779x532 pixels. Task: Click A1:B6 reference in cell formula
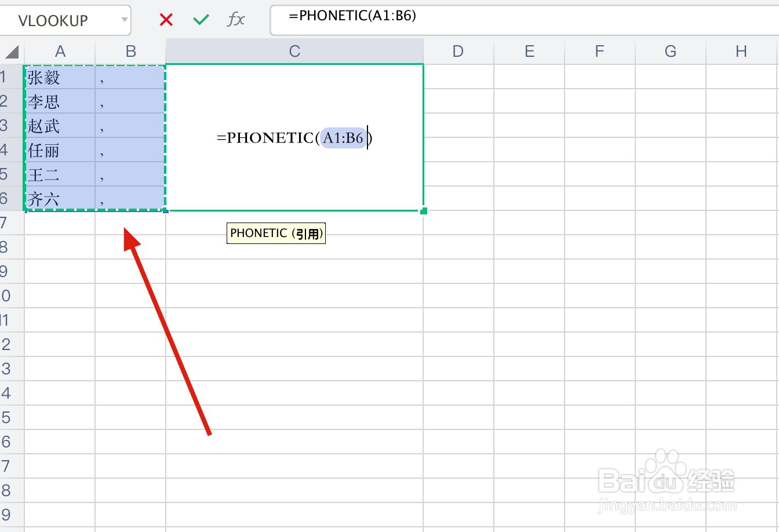[343, 138]
